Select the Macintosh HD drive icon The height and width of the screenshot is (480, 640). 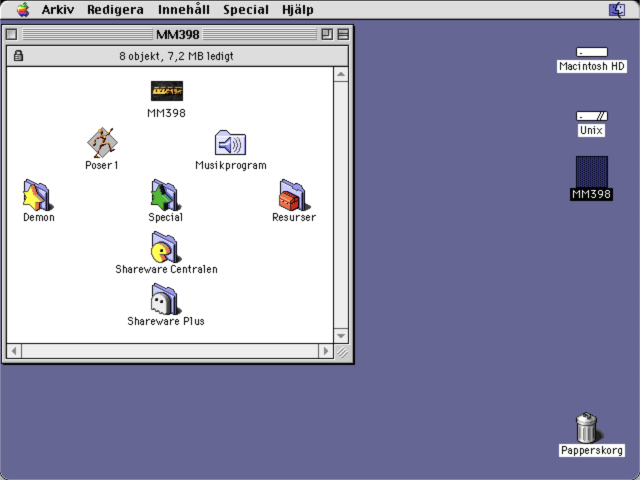(591, 52)
